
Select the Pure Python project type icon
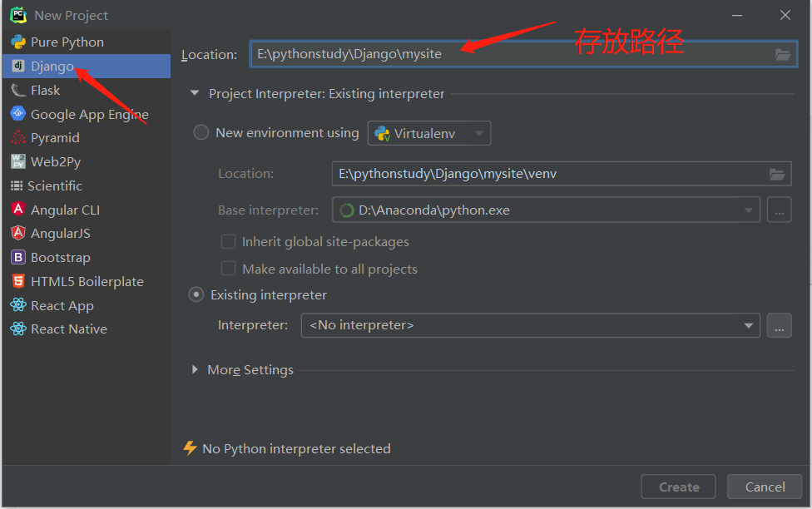pyautogui.click(x=17, y=42)
